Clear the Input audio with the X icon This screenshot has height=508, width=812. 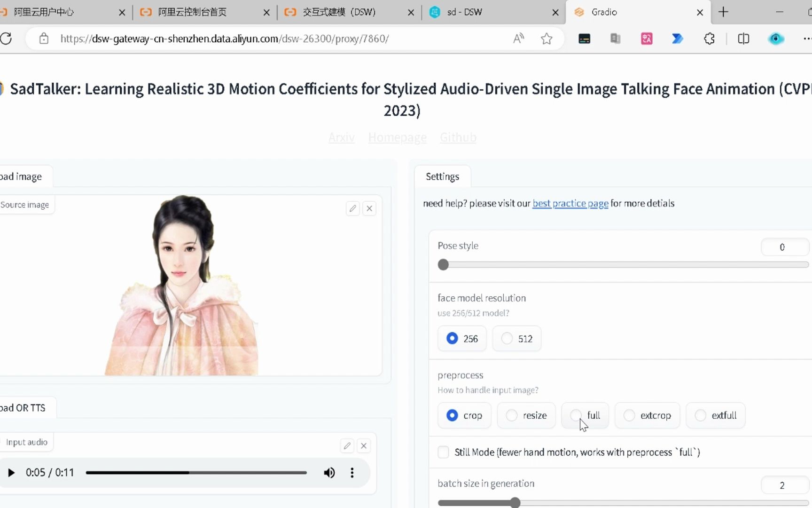coord(364,446)
